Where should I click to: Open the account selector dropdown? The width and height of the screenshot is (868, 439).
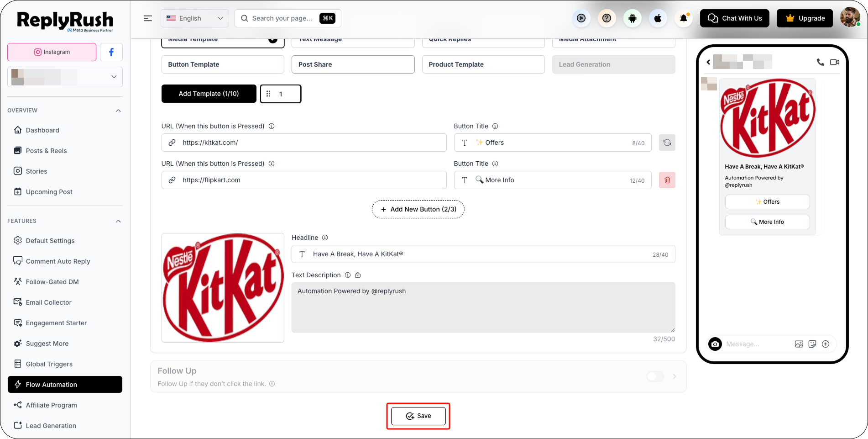point(65,77)
